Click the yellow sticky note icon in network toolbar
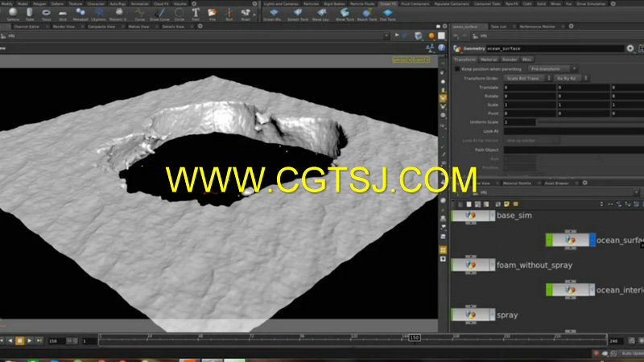 [x=507, y=204]
